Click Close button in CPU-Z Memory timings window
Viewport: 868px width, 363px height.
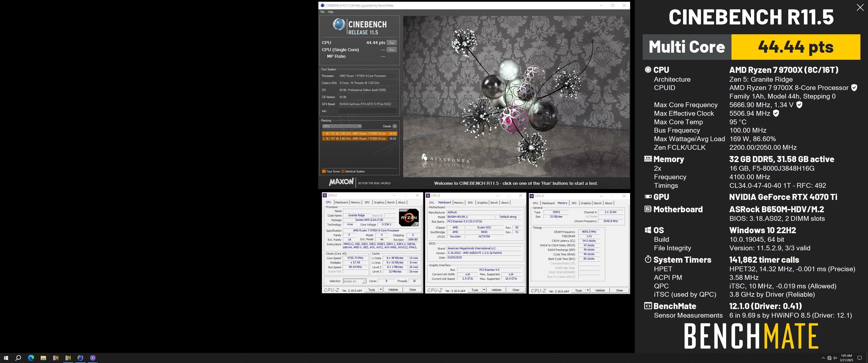619,290
